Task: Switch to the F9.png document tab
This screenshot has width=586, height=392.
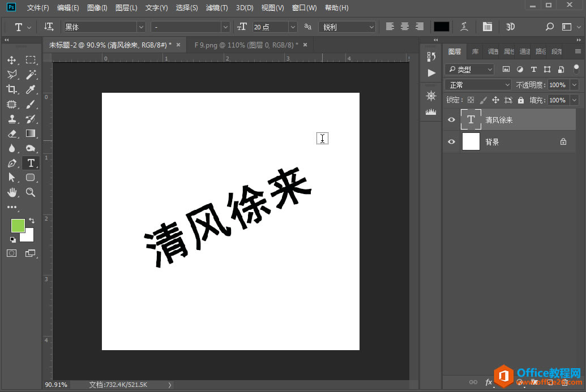Action: (x=246, y=45)
